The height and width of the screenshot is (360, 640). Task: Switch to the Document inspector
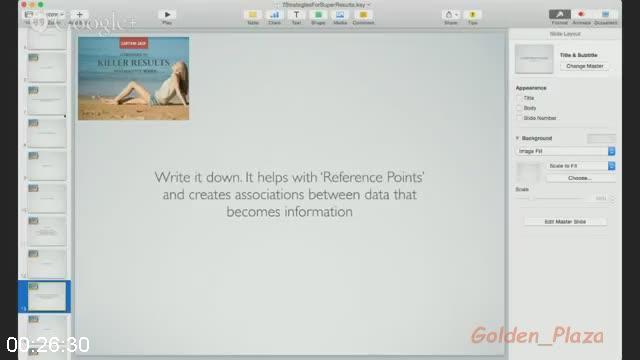(x=605, y=14)
